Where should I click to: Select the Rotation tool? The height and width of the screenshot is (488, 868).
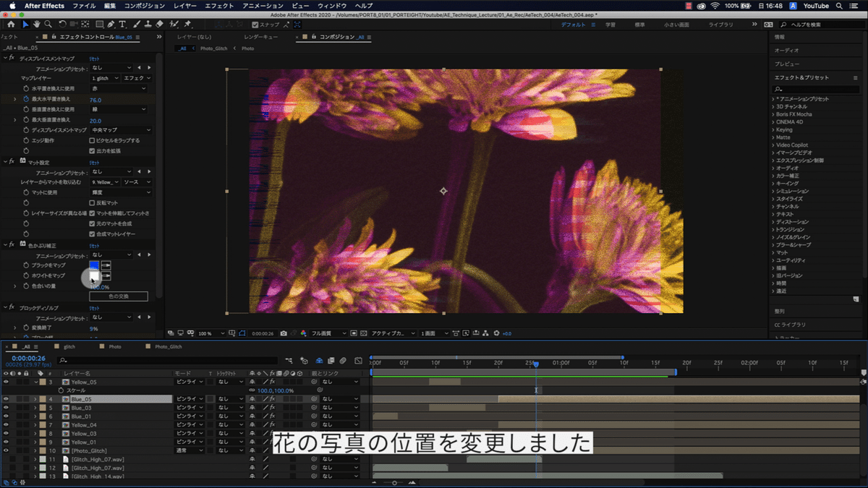pos(64,24)
